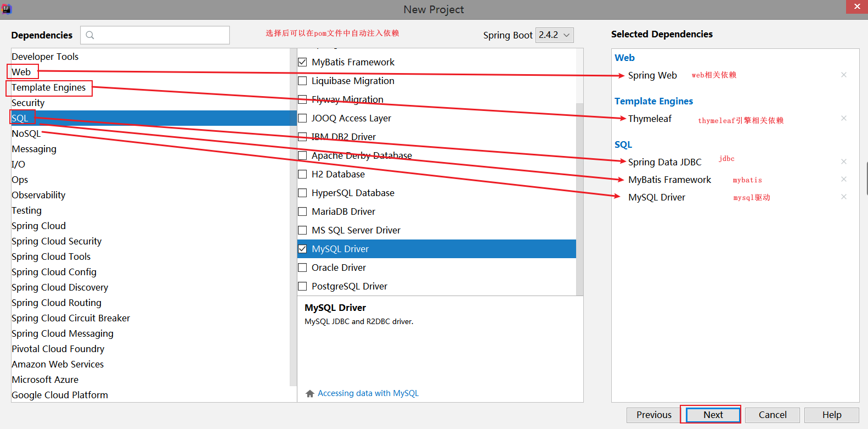Click the search magnifier icon
Viewport: 868px width, 429px height.
pos(90,35)
